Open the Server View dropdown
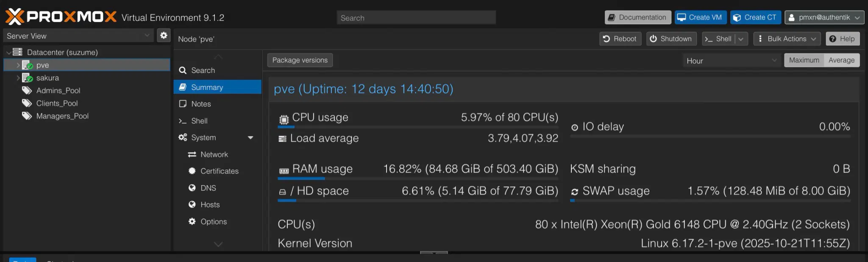Screen dimensions: 868x262 [78, 36]
